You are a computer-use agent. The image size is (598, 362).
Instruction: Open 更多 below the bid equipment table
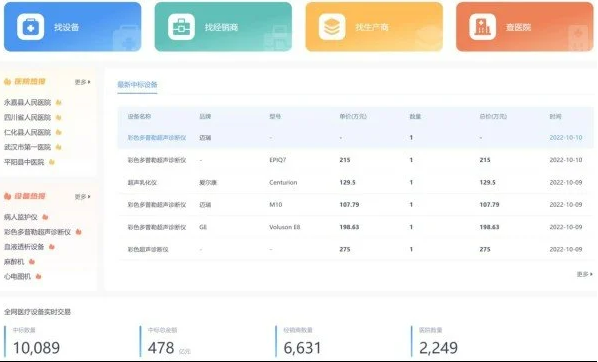tap(585, 274)
